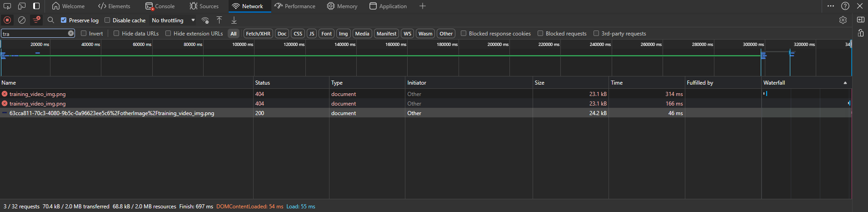Viewport: 868px width, 212px height.
Task: Clear the filter text field
Action: point(71,33)
